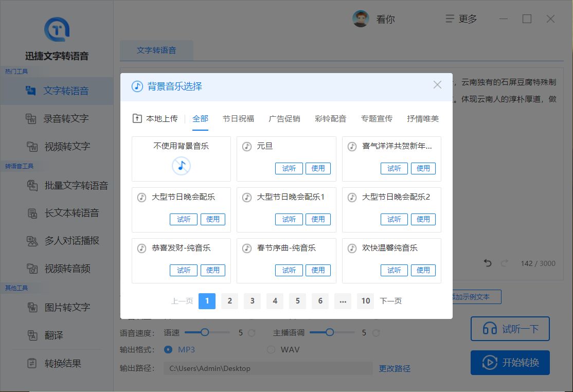This screenshot has width=573, height=392.
Task: Switch to the 节日祝福 music tab
Action: (x=238, y=118)
